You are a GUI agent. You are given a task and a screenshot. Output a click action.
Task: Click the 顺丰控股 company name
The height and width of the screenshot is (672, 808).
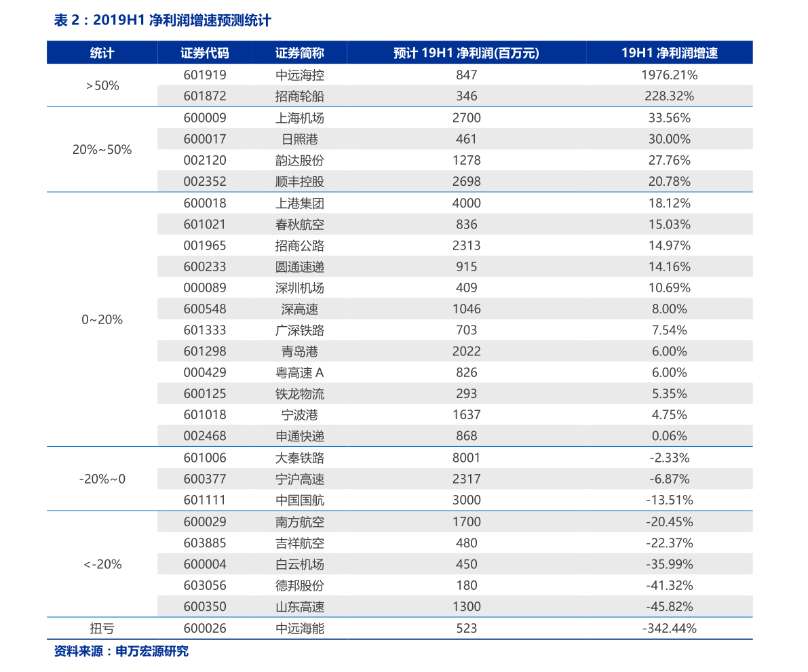click(299, 182)
